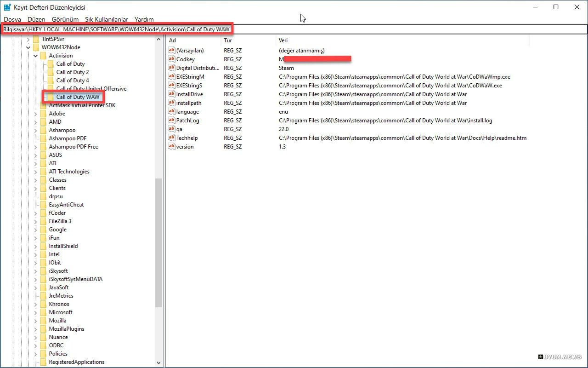Click the Call of Duty folder icon
588x368 pixels.
(51, 64)
